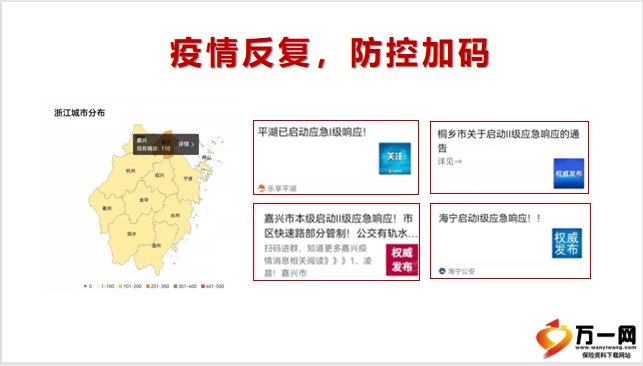Toggle the 401-500 legend swatch

coord(203,286)
